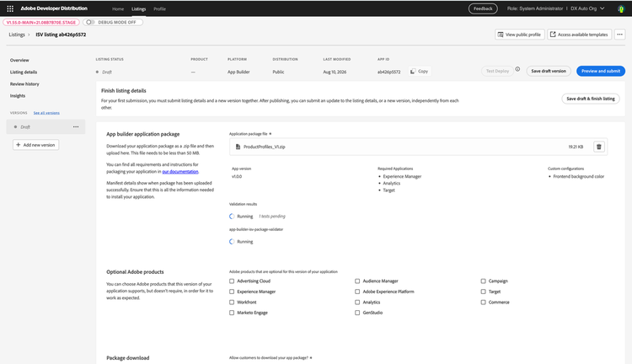Click the app version v1.0.0 text
632x364 pixels.
pos(237,177)
